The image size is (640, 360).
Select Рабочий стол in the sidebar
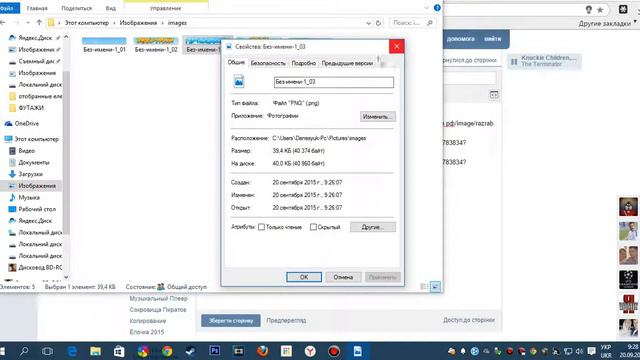pos(37,209)
